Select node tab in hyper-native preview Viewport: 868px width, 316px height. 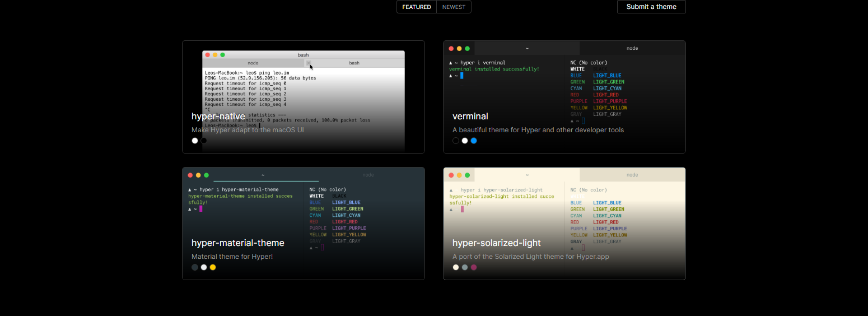coord(253,63)
